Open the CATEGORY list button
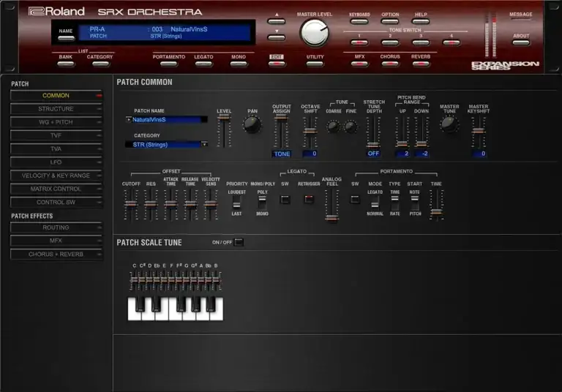 [x=100, y=64]
